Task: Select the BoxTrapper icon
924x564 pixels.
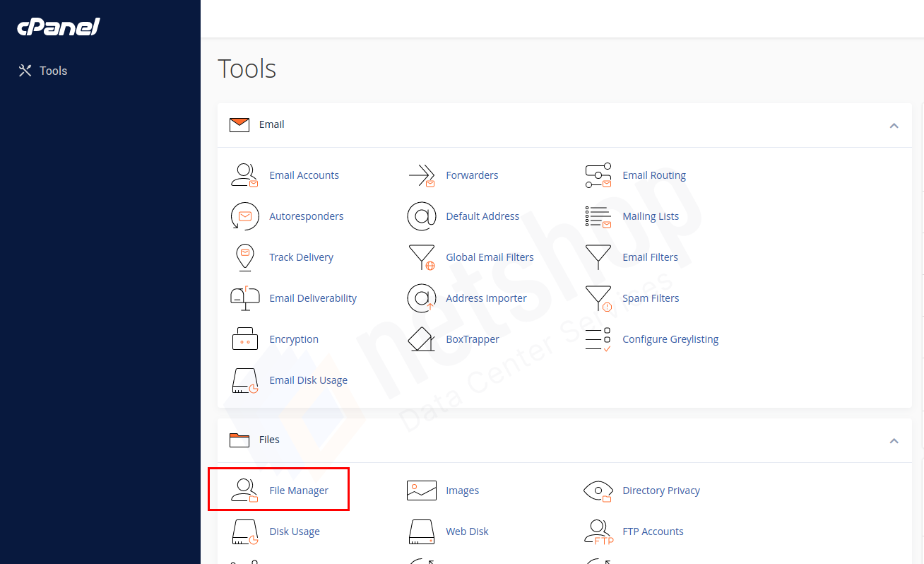Action: tap(422, 339)
